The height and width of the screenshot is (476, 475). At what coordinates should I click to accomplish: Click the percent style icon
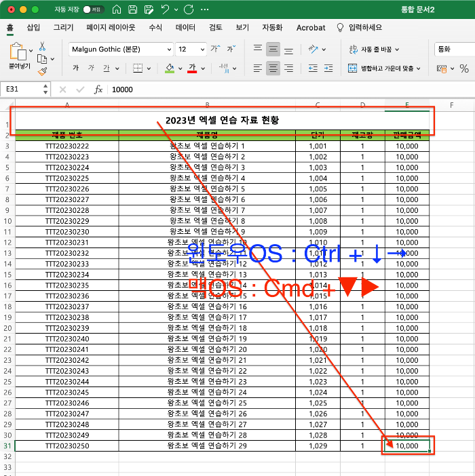click(464, 68)
